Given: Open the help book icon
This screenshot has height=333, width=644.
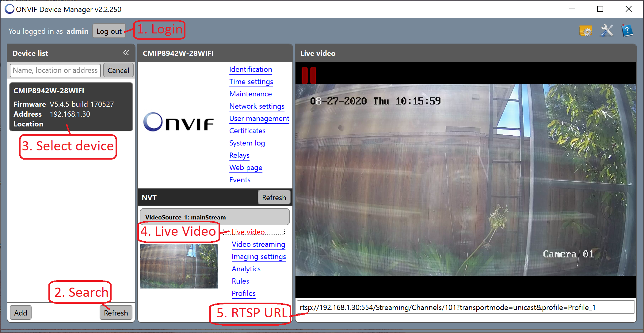Looking at the screenshot, I should tap(627, 31).
